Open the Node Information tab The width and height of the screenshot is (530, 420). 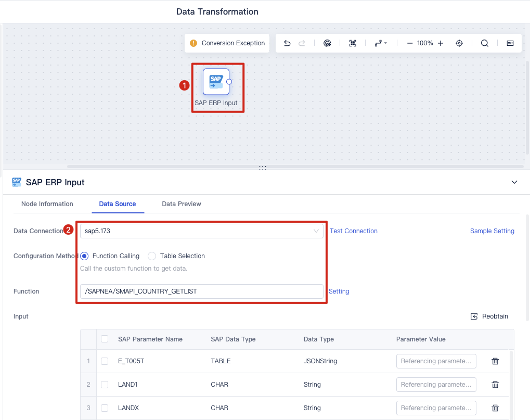coord(47,203)
